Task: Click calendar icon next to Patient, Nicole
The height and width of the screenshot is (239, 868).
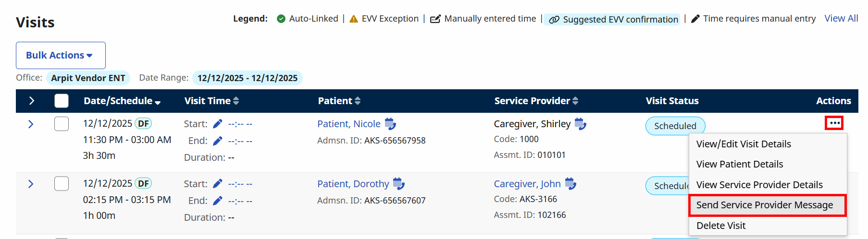Action: tap(390, 124)
